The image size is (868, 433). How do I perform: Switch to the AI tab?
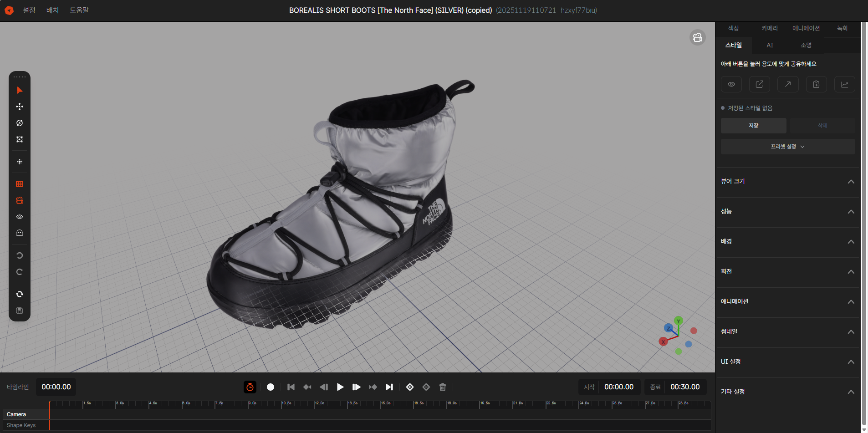click(x=770, y=45)
